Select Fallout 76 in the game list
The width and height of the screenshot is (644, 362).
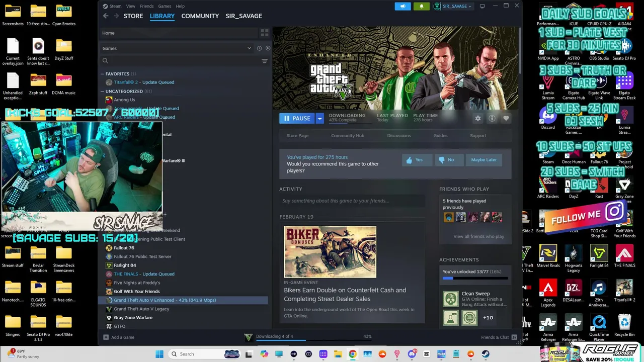(x=124, y=248)
